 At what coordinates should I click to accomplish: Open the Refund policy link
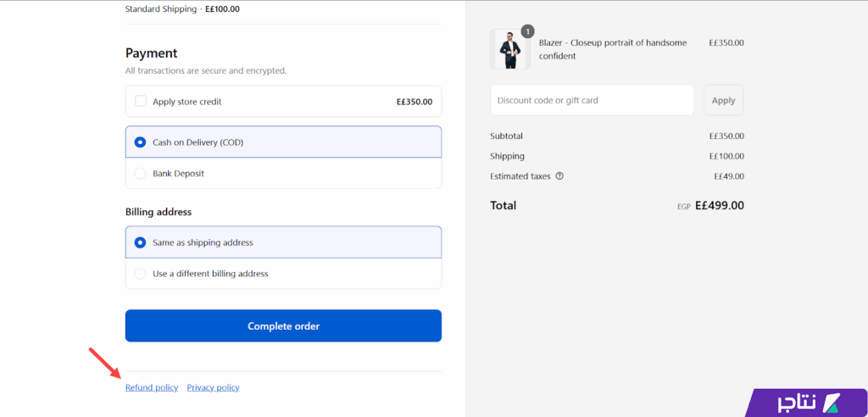coord(152,387)
